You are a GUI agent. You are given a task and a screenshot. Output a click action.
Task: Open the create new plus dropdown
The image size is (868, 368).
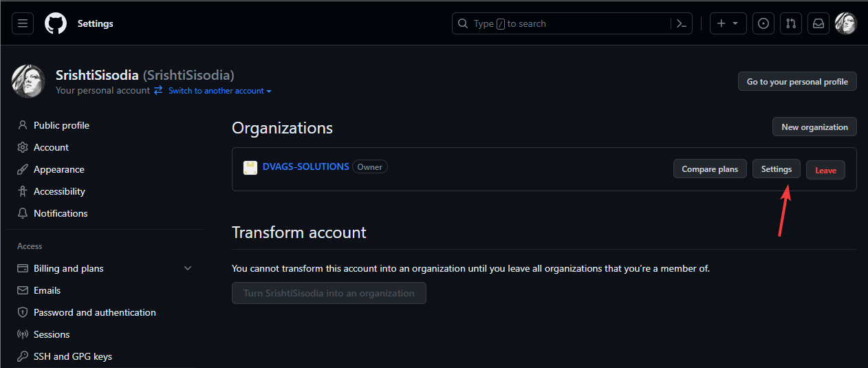point(727,23)
